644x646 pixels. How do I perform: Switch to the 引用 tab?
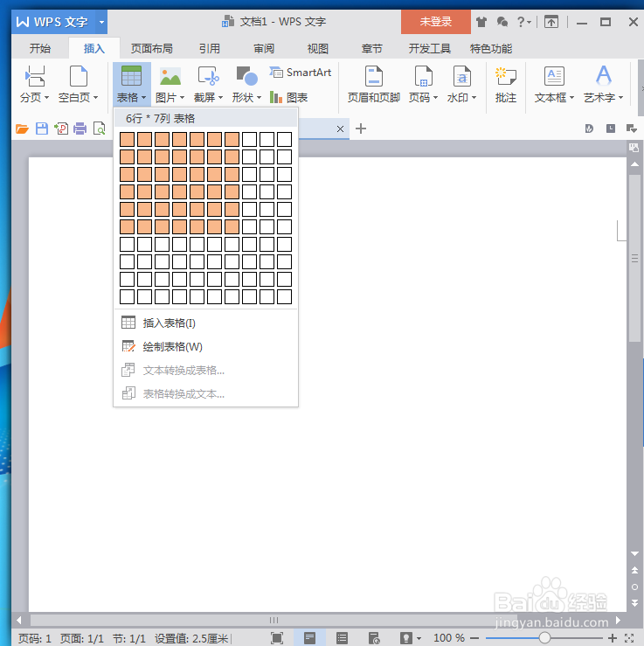[x=210, y=49]
